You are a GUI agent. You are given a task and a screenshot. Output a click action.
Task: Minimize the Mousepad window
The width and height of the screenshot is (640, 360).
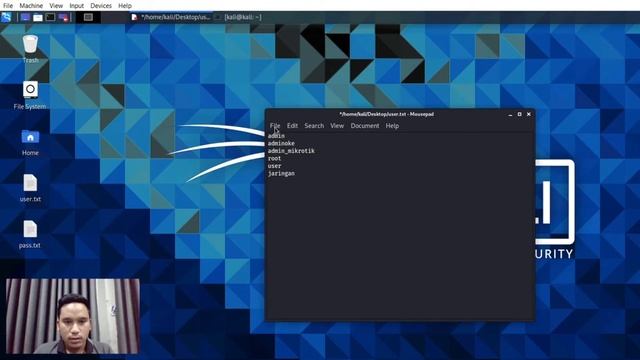[x=510, y=114]
